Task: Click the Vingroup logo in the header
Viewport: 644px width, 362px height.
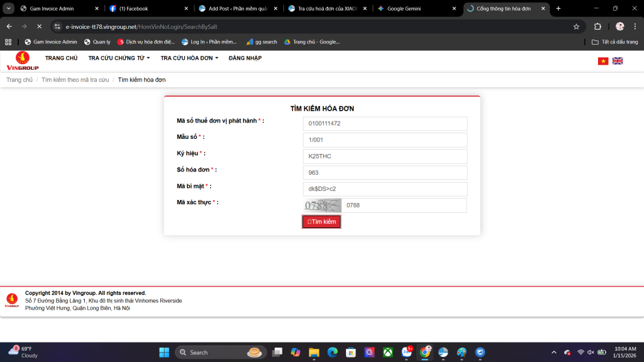Action: (x=23, y=61)
